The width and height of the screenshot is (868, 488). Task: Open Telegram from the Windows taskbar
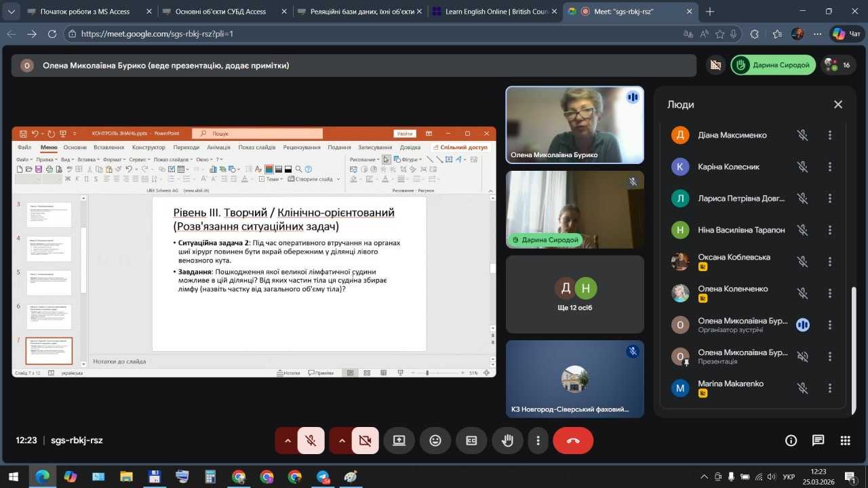click(x=323, y=476)
